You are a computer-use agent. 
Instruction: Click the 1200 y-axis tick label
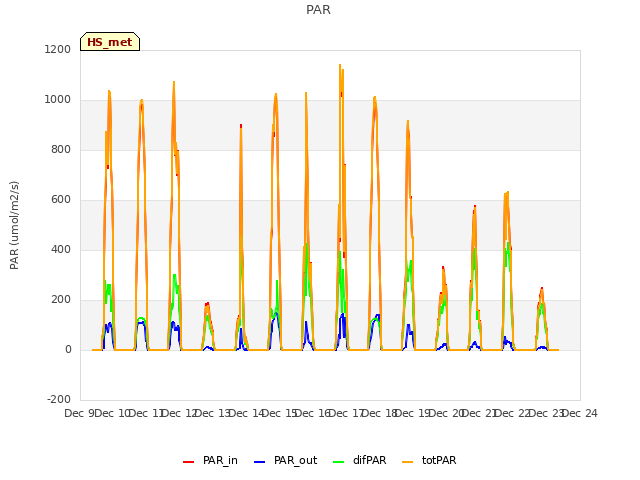[58, 49]
